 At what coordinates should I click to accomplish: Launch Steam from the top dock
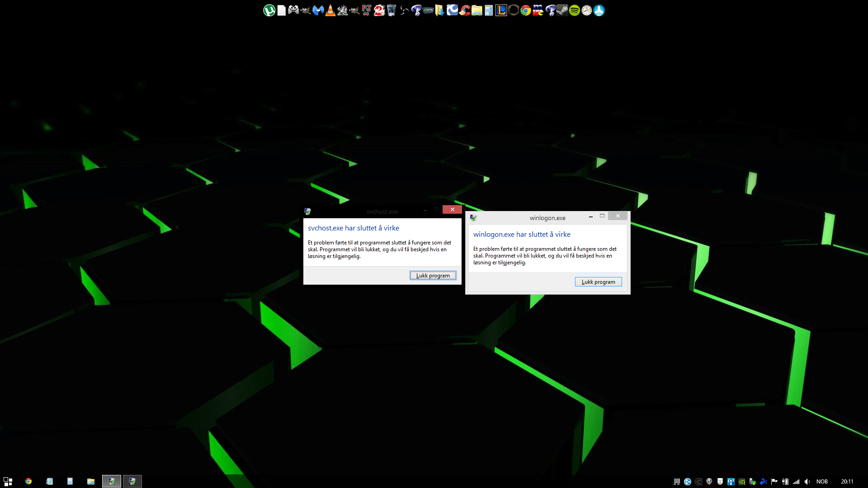[x=562, y=10]
